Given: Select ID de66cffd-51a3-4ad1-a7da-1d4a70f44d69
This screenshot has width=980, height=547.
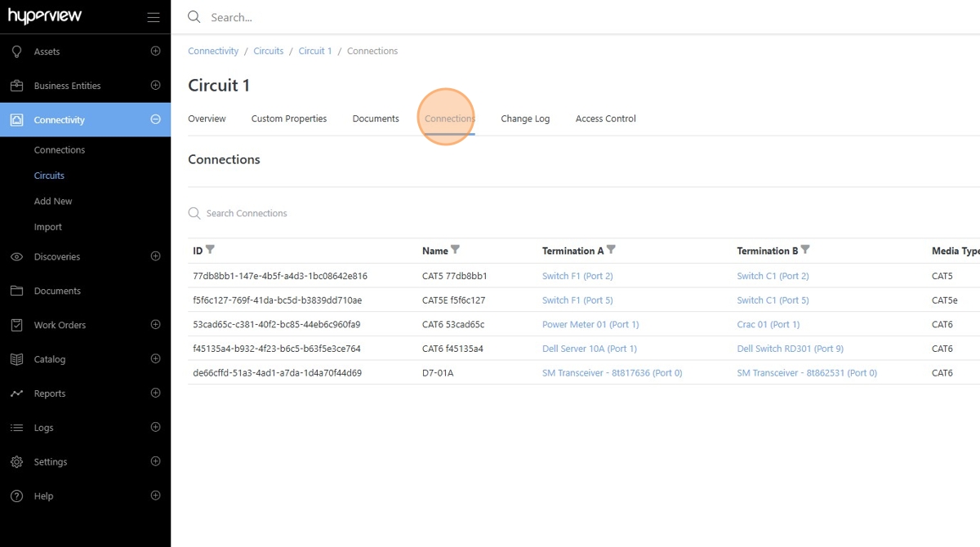Looking at the screenshot, I should (x=277, y=373).
